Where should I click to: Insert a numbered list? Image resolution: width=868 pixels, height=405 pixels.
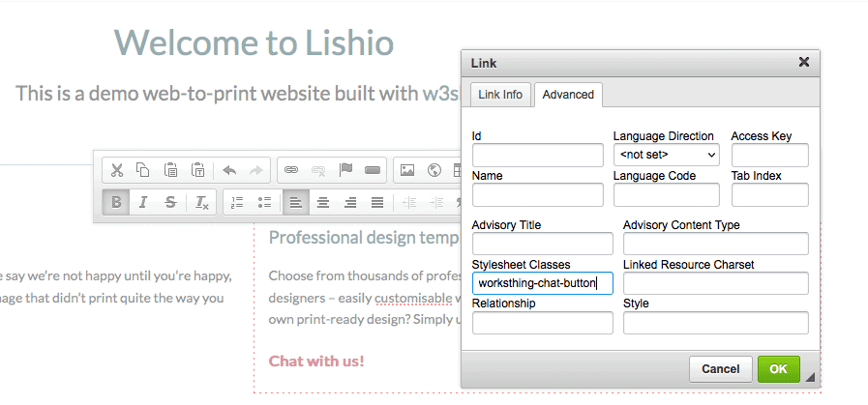(237, 202)
